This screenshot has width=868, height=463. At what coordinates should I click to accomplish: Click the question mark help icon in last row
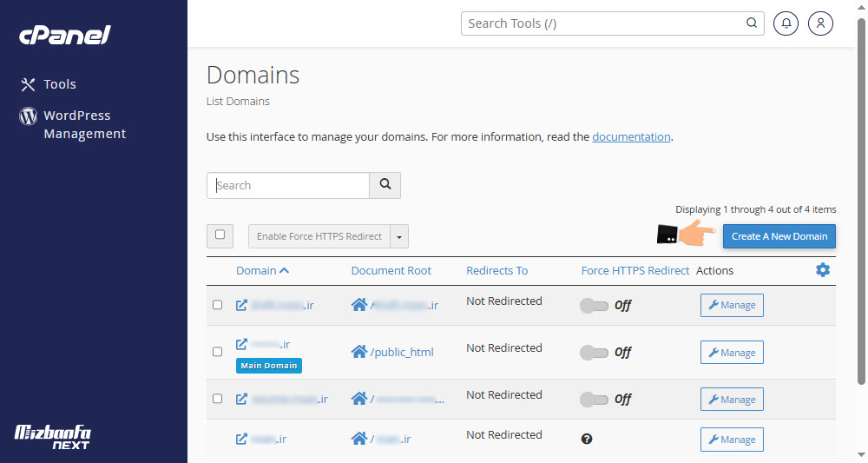coord(587,439)
